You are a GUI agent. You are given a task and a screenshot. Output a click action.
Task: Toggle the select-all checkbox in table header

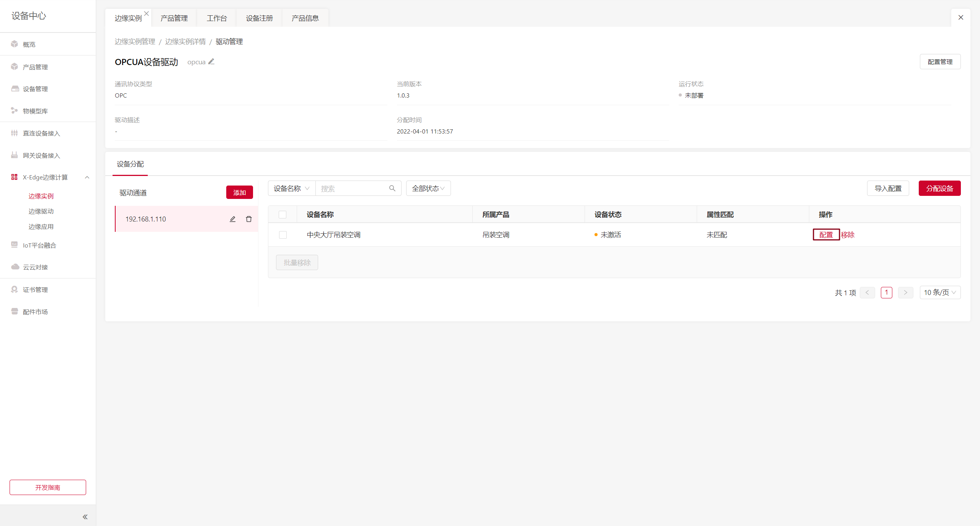point(283,215)
